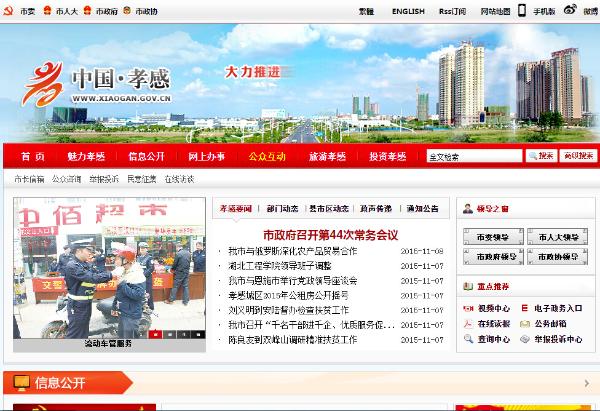Expand the arrow at right of 信息公开 banner
Screen dimensions: 600x411
[x=587, y=383]
